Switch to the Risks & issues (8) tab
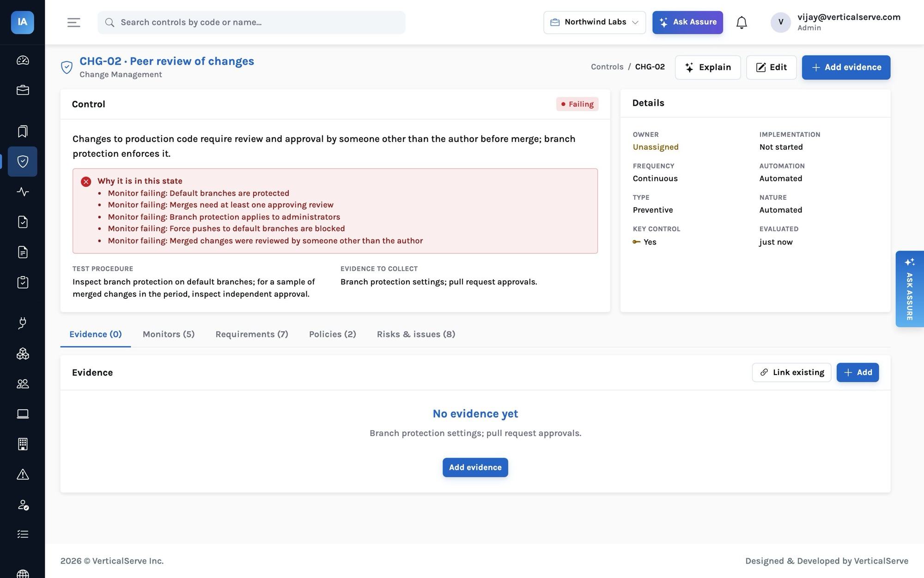This screenshot has height=578, width=924. 416,334
